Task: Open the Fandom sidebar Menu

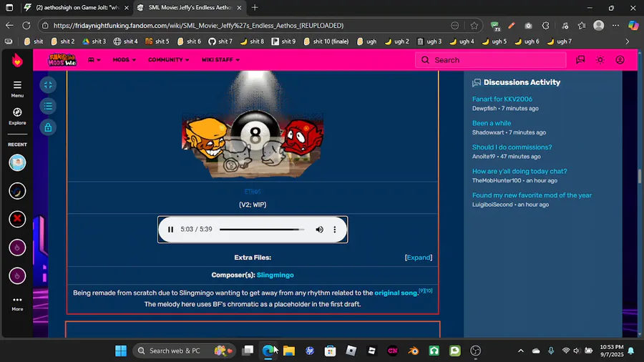Action: (17, 89)
